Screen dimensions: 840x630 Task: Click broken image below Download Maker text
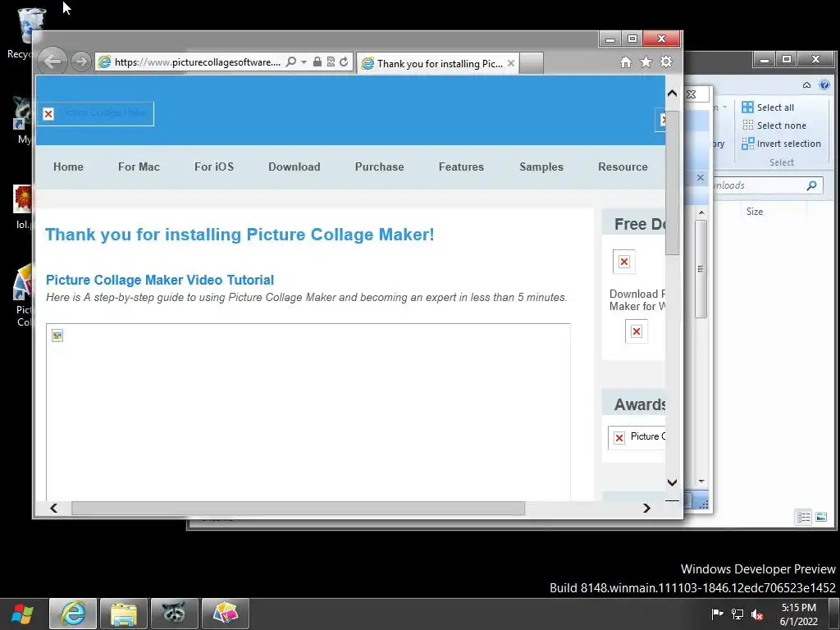point(637,331)
